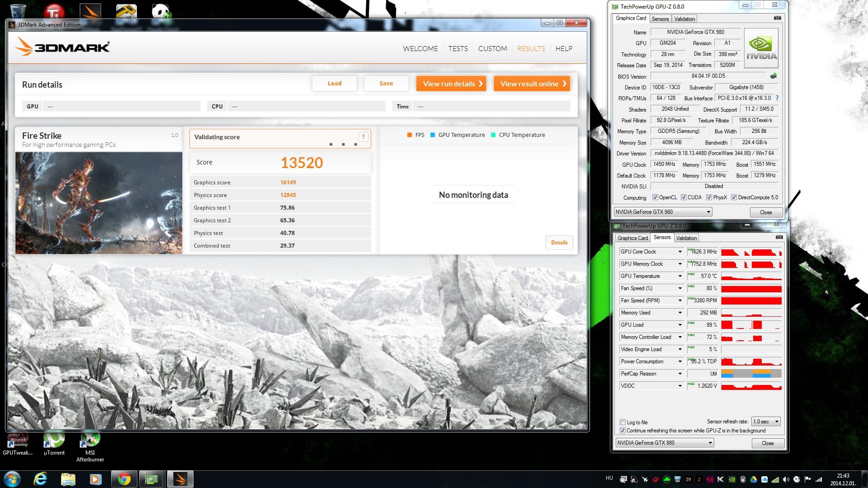Click the Save button in Run details
The width and height of the screenshot is (868, 488).
[x=386, y=83]
